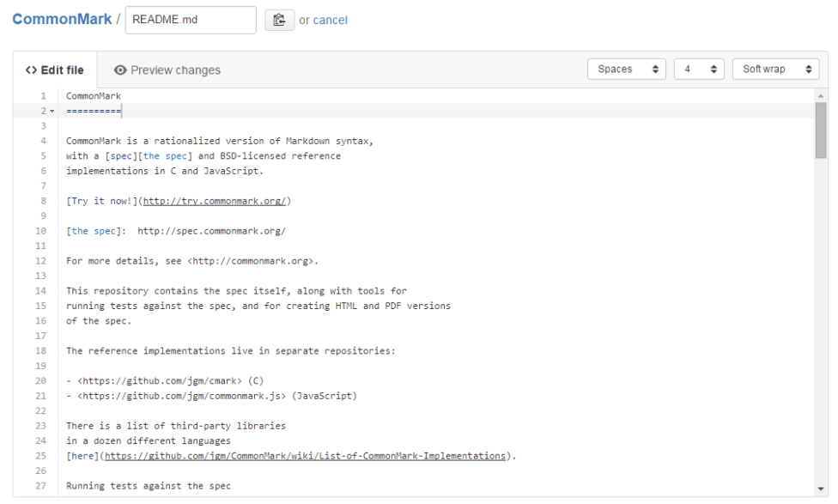Viewport: 838px width, 504px height.
Task: Click line number 14 in the gutter
Action: point(40,291)
